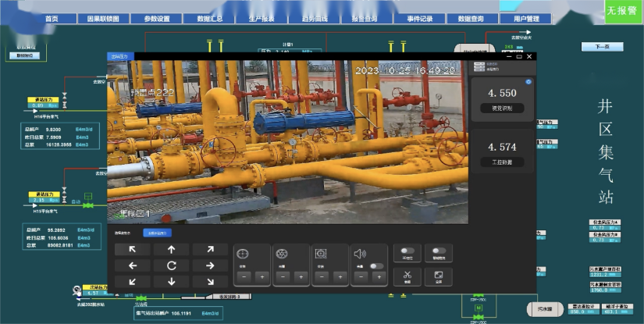644x324 pixels.
Task: Select the blue highlighted tab below video
Action: point(156,233)
